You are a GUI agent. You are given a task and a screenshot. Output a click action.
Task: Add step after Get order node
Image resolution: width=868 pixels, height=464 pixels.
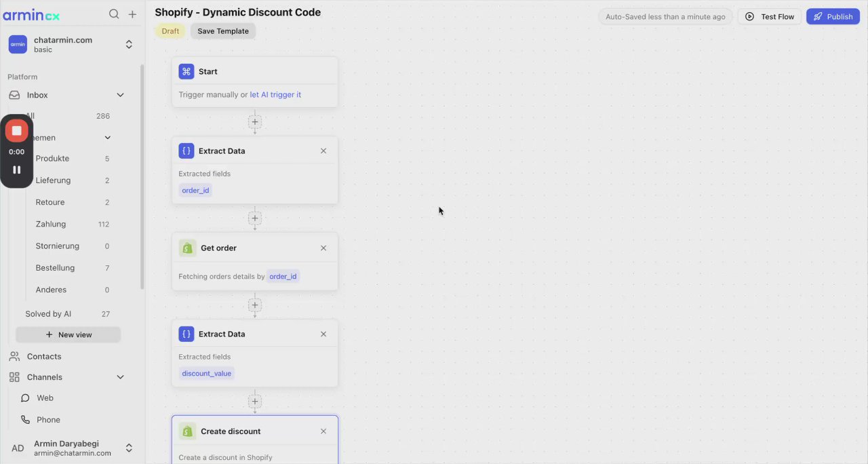click(255, 305)
